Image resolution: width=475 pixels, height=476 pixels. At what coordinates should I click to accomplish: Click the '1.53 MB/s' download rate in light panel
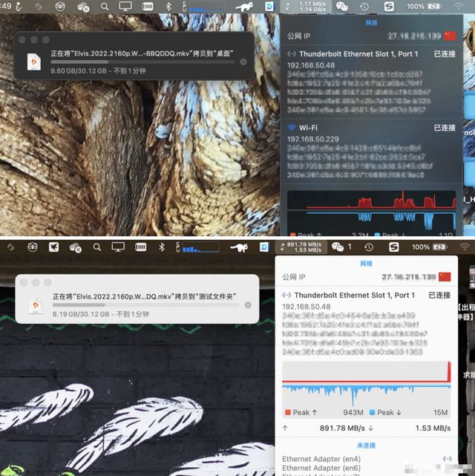tap(433, 428)
